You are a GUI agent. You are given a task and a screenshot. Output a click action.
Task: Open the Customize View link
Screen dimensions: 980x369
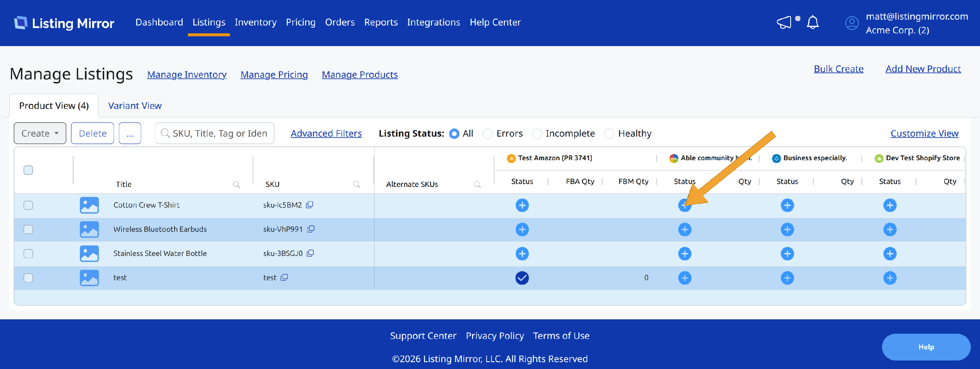924,133
